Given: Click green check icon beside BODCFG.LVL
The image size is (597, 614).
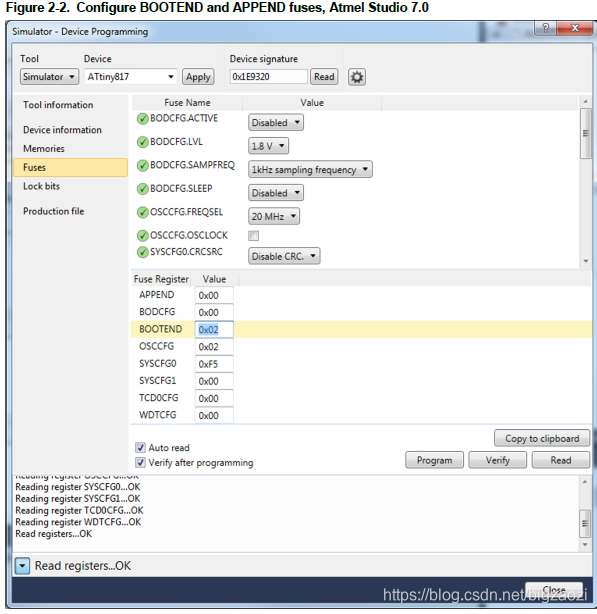Looking at the screenshot, I should (x=142, y=142).
